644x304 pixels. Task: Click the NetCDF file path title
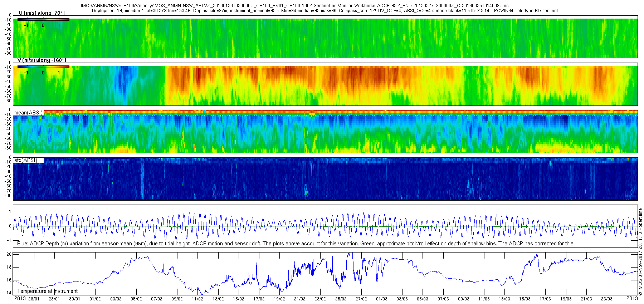294,6
